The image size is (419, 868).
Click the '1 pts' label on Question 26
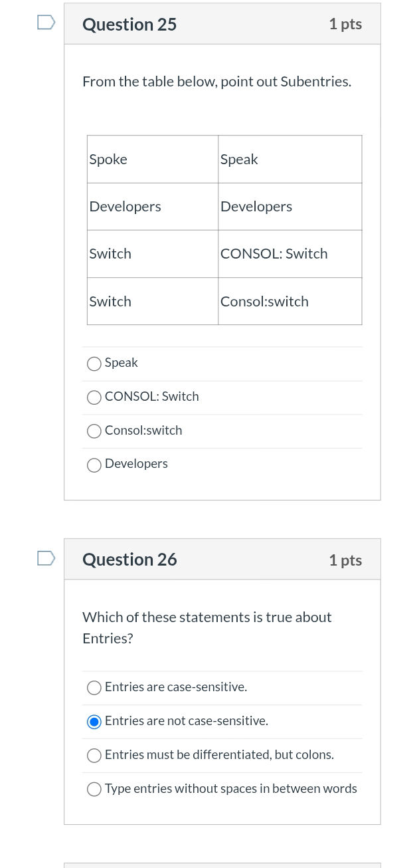tap(345, 560)
